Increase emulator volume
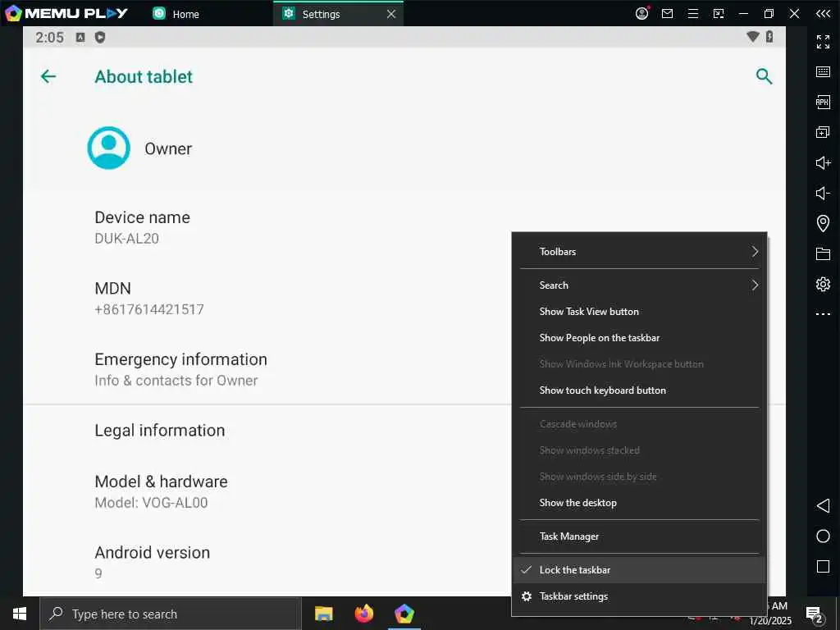 (x=823, y=162)
